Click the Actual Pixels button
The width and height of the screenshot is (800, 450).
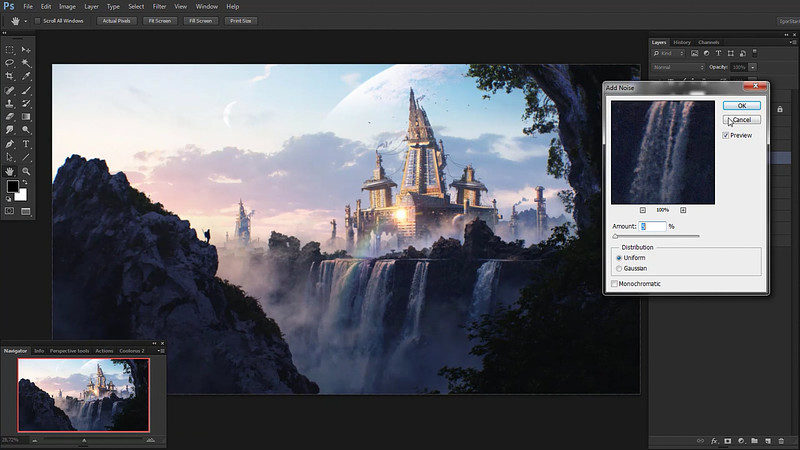point(116,21)
